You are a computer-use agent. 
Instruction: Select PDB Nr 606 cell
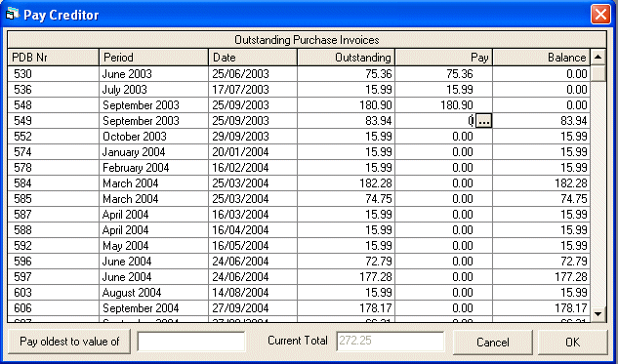tap(53, 308)
